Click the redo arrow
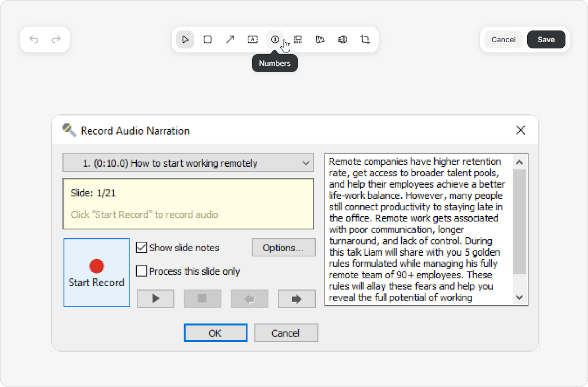 [x=56, y=39]
